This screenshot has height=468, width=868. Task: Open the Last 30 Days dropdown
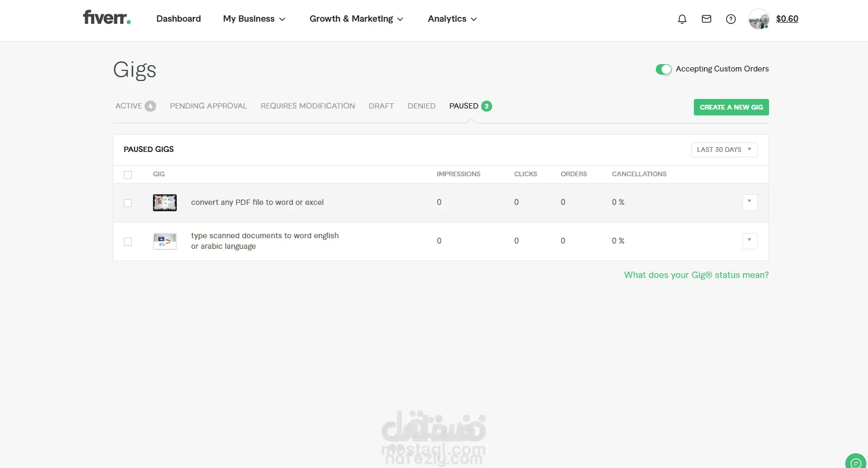[724, 150]
